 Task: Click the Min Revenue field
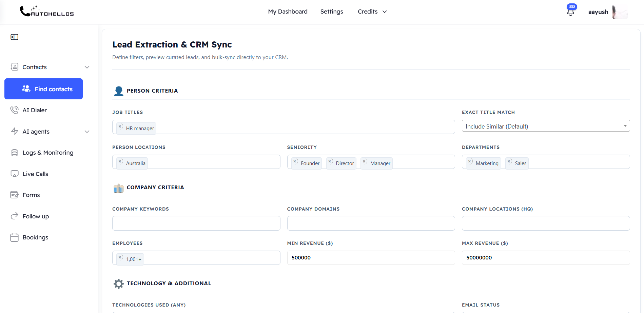click(371, 258)
